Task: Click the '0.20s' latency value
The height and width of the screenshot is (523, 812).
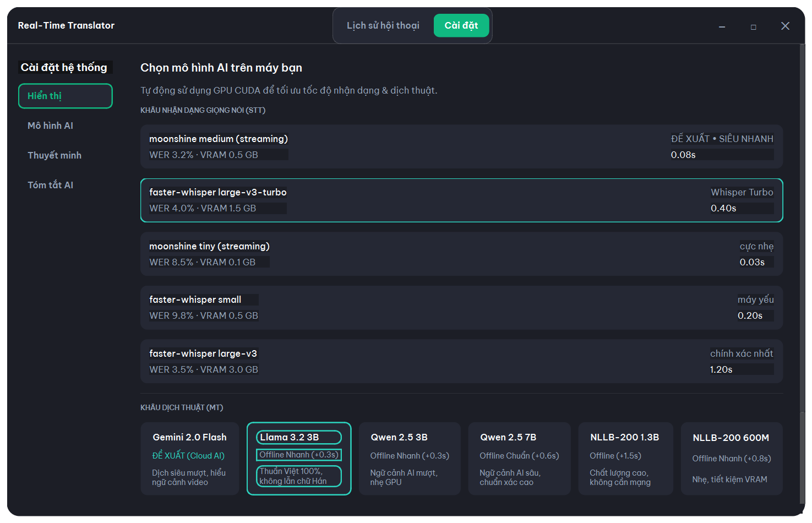Action: (750, 315)
